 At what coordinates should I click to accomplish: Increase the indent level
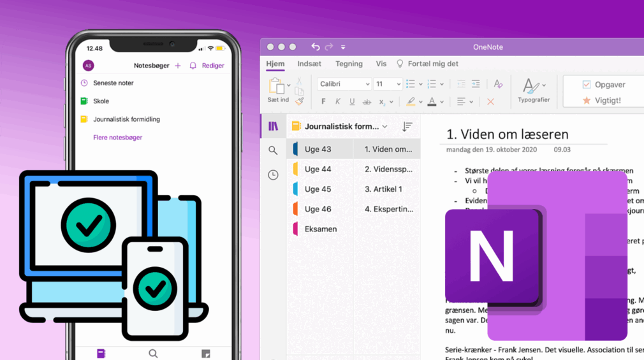[476, 83]
